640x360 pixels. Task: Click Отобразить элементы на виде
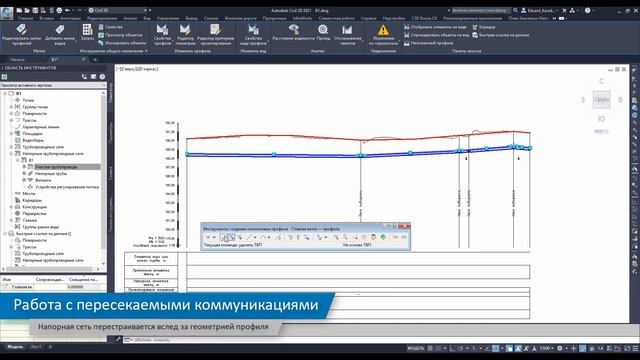[435, 27]
